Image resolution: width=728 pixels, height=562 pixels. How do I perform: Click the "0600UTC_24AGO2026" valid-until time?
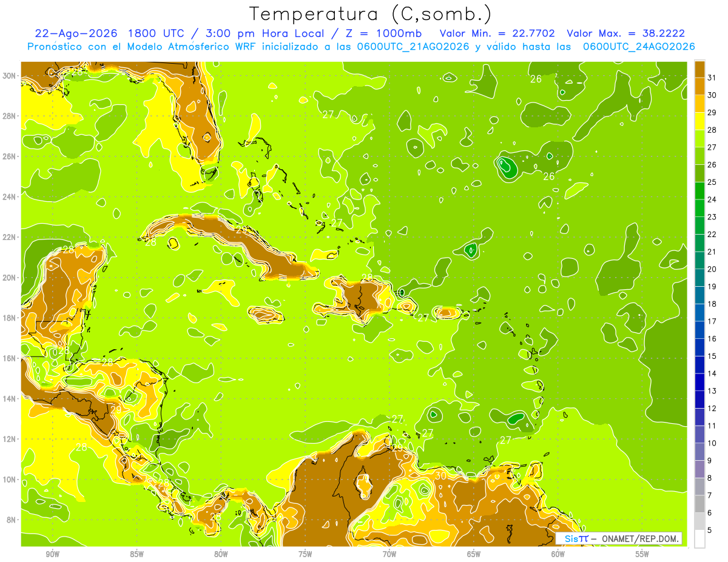tap(639, 47)
